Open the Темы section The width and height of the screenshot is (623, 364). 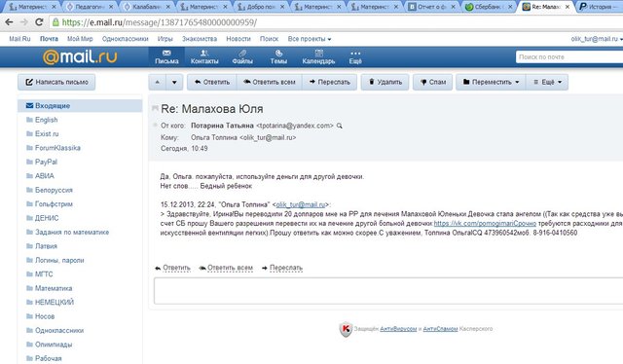click(278, 56)
